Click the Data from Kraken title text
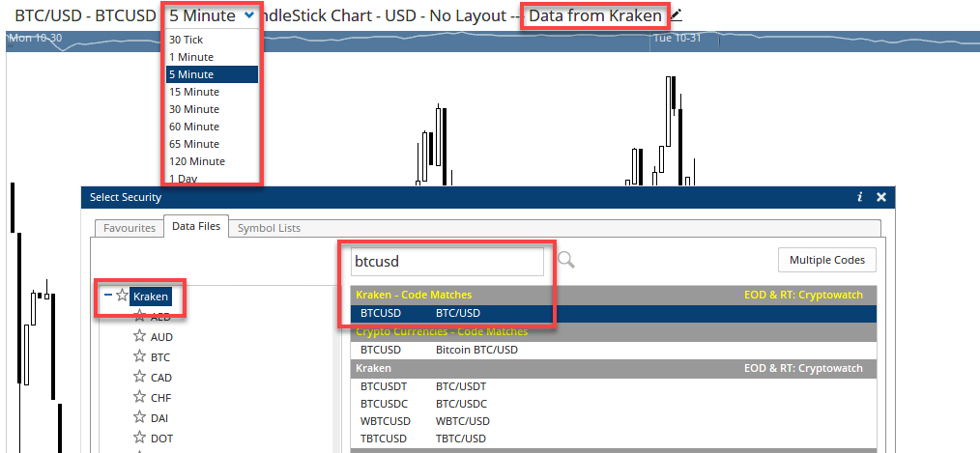980x453 pixels. [595, 15]
